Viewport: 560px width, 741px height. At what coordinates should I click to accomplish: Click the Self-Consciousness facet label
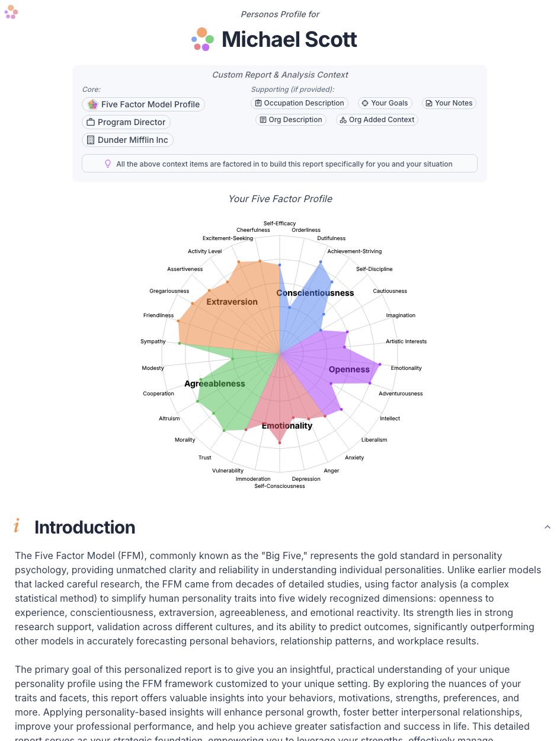click(x=280, y=486)
